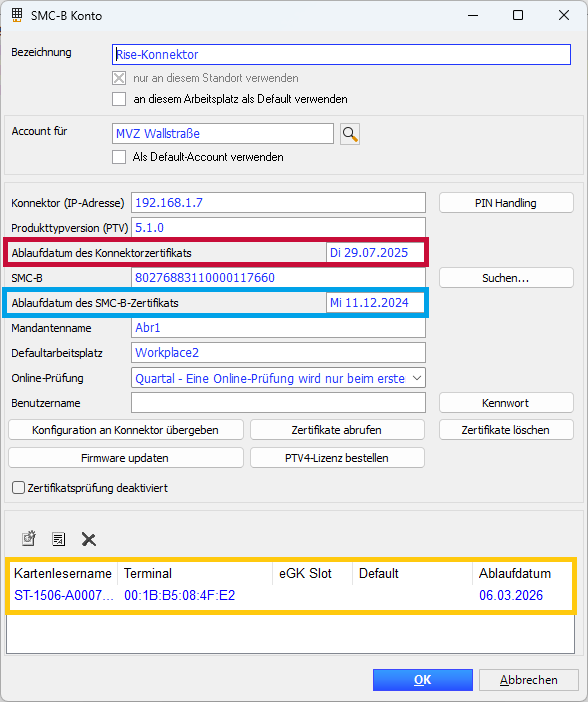Confirm the dialog with OK
This screenshot has width=588, height=702.
(423, 680)
